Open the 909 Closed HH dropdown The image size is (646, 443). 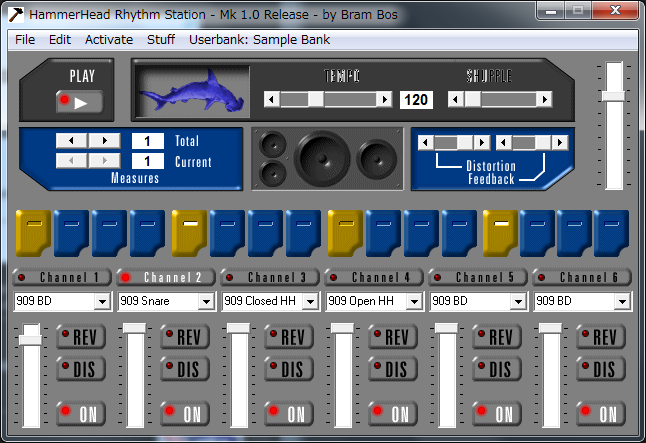click(x=309, y=301)
